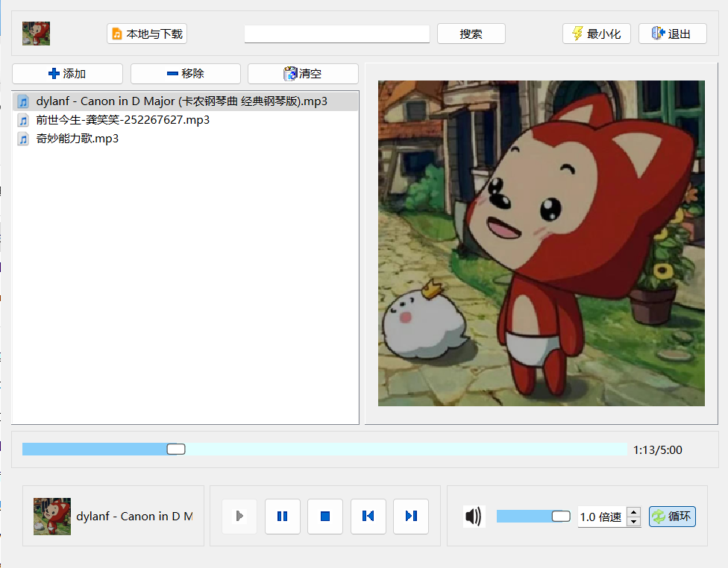Click the playback progress slider handle

(176, 449)
